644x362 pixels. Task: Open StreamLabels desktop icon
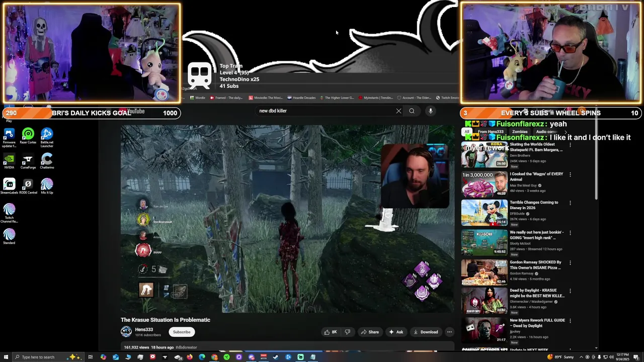tap(9, 187)
